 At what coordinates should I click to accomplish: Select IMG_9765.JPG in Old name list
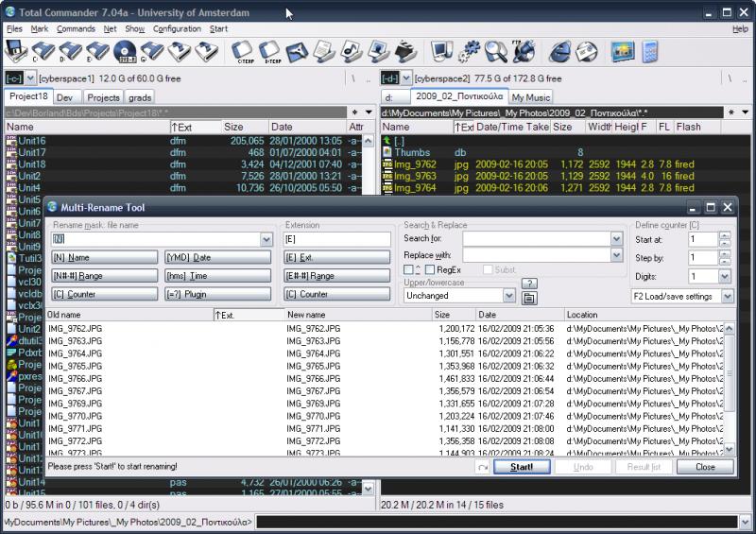coord(76,366)
